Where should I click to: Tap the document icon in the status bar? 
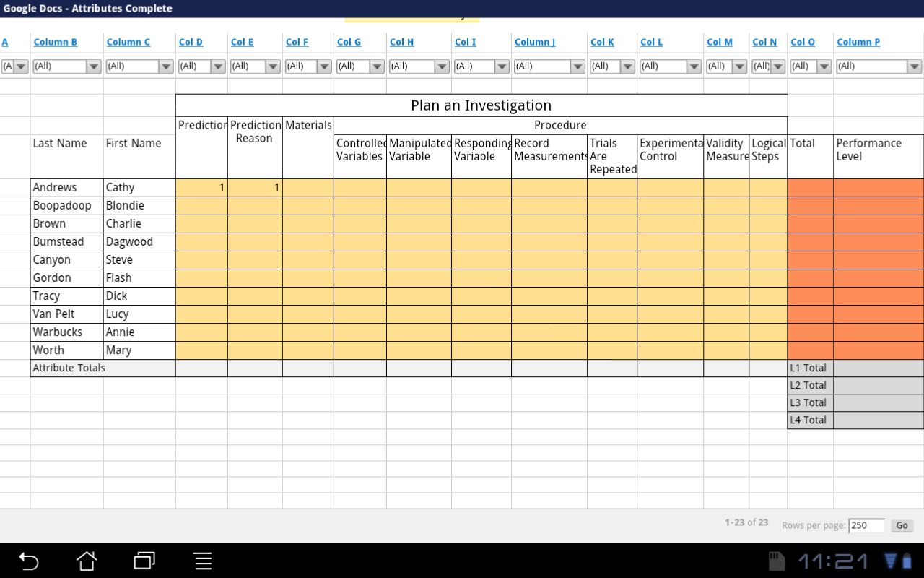click(776, 560)
